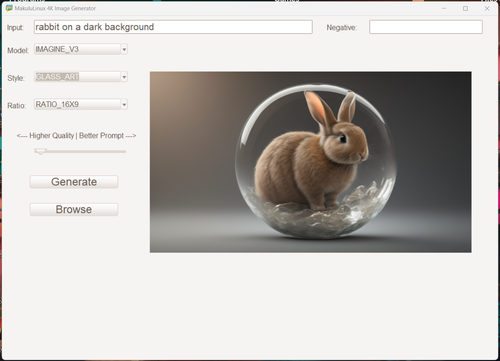Click the Higher Quality | Better Prompt label
Image resolution: width=500 pixels, height=361 pixels.
(76, 136)
